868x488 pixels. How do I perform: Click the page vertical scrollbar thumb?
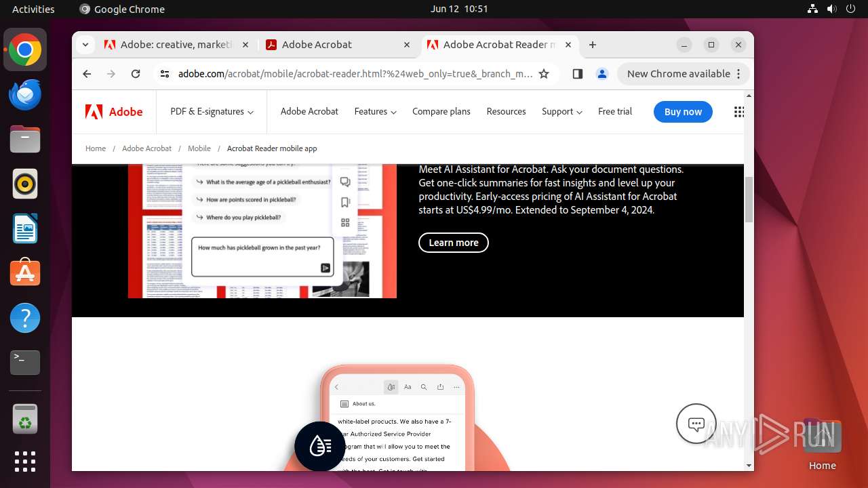tap(749, 199)
